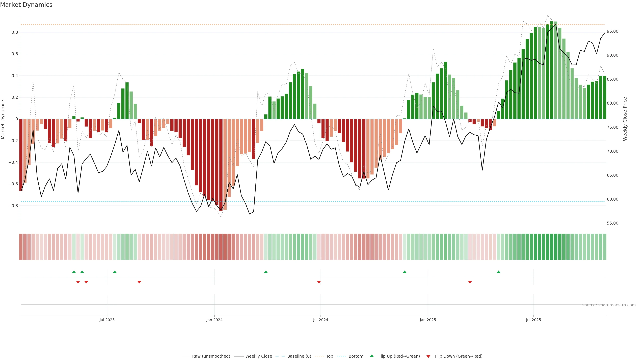Click the flip-up marker between Jan and Jul 2024

(266, 272)
